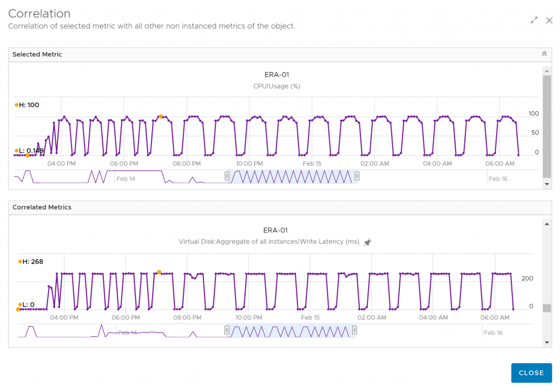Click the orange high point marker on CPU chart
Viewport: 560px width, 392px height.
(x=161, y=116)
